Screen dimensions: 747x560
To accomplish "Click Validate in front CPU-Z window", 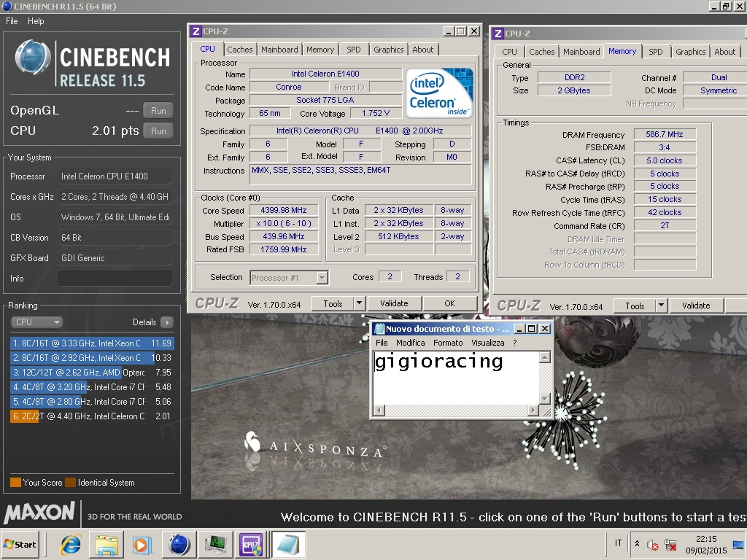I will pyautogui.click(x=394, y=303).
